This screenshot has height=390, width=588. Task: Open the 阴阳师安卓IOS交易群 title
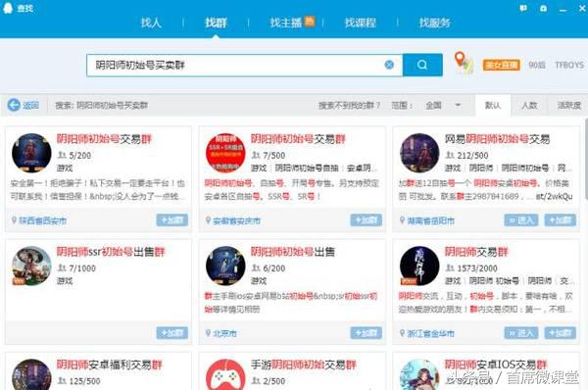pos(496,365)
